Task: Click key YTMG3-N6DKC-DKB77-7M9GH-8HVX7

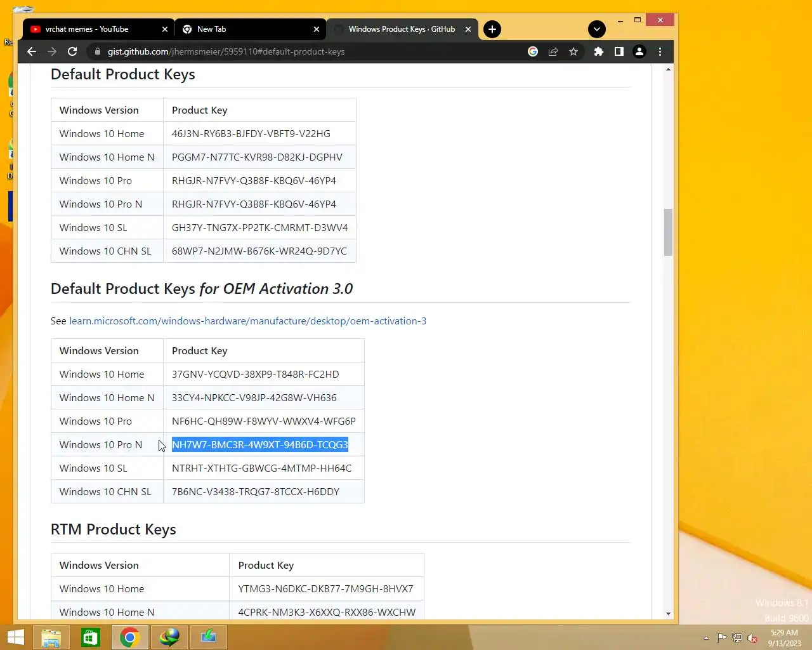Action: pyautogui.click(x=325, y=589)
